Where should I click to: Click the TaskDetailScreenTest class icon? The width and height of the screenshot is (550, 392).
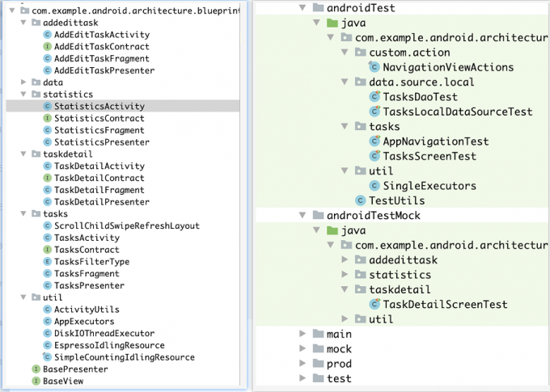click(x=374, y=305)
